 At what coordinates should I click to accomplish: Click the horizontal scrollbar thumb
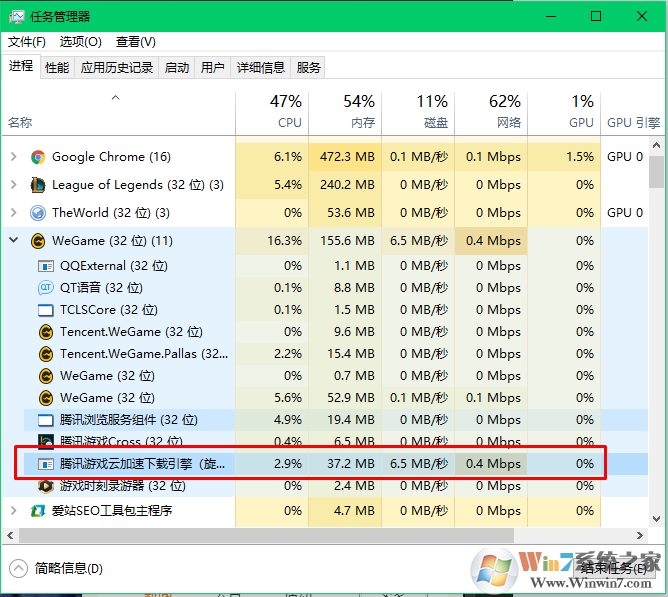click(266, 536)
